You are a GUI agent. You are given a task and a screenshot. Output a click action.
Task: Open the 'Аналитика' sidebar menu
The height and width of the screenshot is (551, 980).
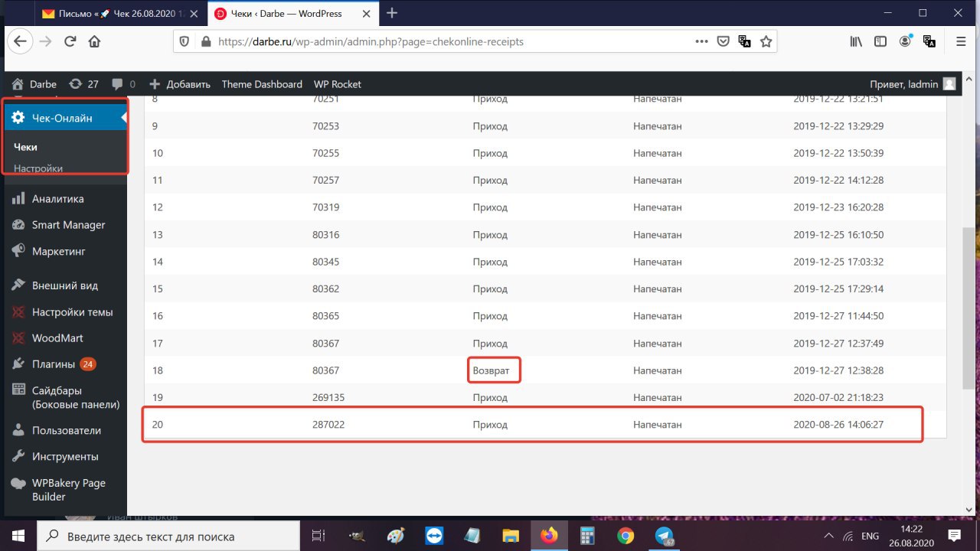(64, 199)
